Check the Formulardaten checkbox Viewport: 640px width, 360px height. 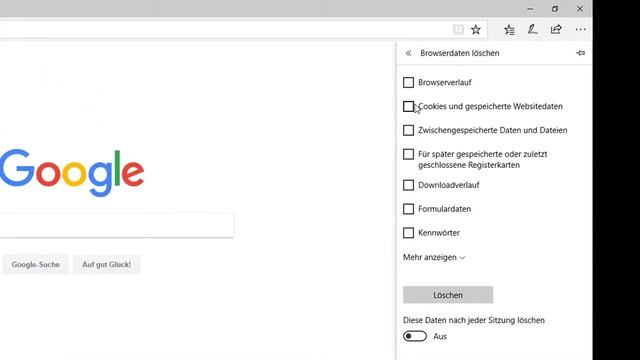pyautogui.click(x=408, y=209)
